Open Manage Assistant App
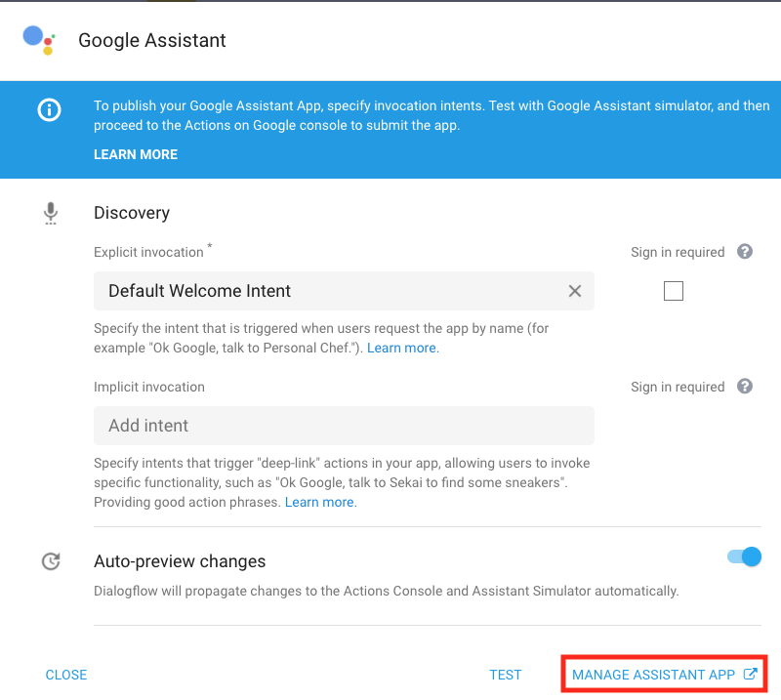This screenshot has height=700, width=781. [652, 675]
